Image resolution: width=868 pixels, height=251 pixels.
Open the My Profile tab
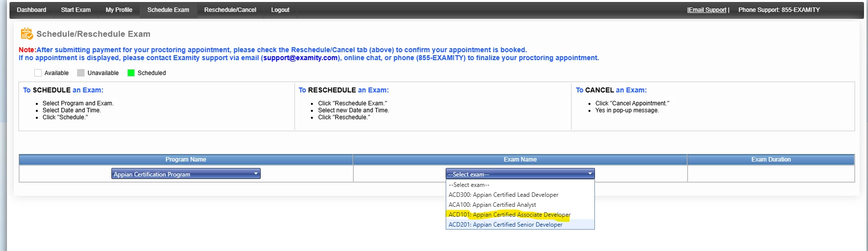pos(119,10)
